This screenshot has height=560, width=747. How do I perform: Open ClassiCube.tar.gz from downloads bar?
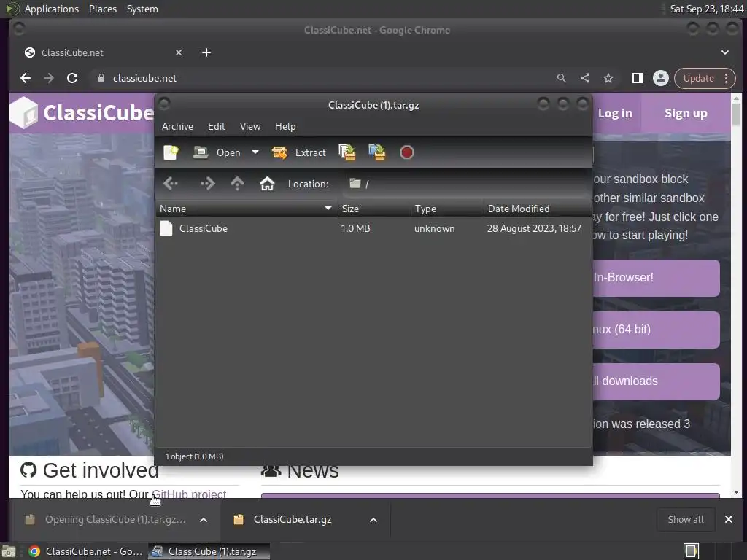[x=292, y=519]
